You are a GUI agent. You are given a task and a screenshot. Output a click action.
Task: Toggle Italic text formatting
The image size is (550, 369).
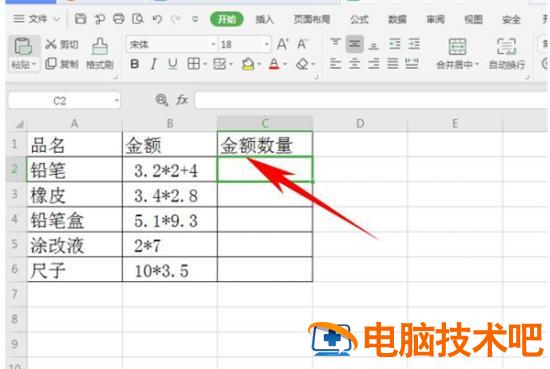[x=153, y=64]
